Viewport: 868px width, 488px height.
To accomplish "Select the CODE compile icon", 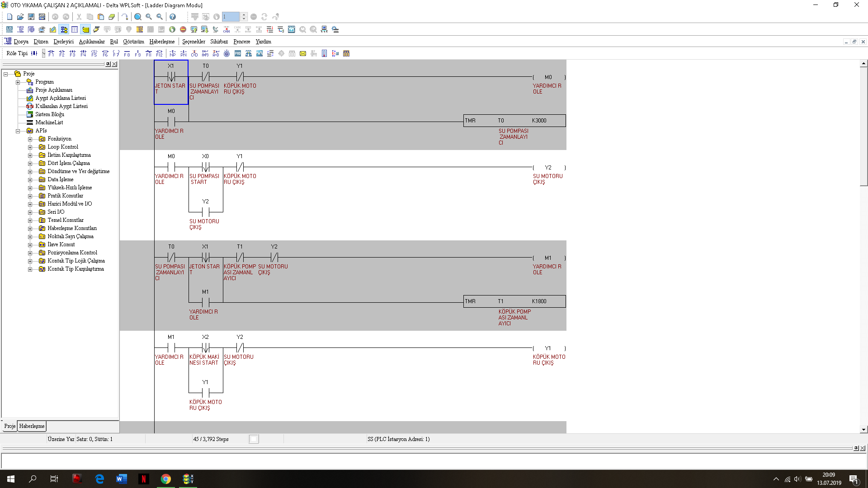I will pyautogui.click(x=226, y=29).
